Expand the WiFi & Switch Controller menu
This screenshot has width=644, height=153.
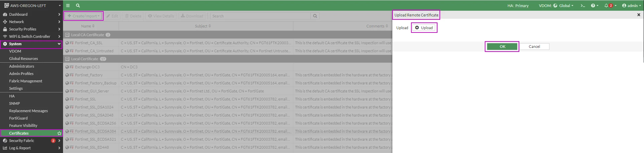32,36
